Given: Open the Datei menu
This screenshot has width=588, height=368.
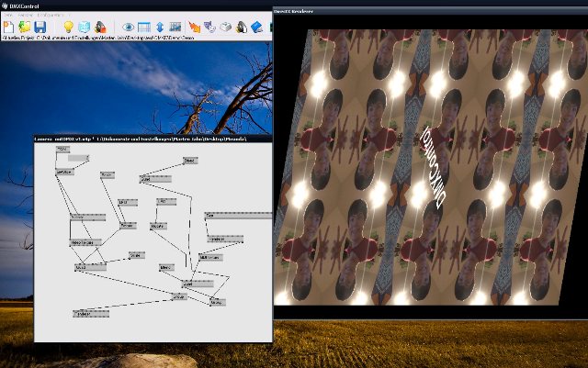Looking at the screenshot, I should [x=7, y=16].
